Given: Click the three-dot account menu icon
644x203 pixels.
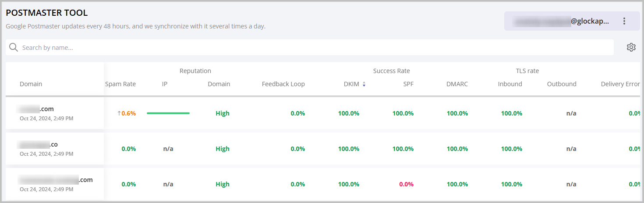Looking at the screenshot, I should (x=624, y=21).
